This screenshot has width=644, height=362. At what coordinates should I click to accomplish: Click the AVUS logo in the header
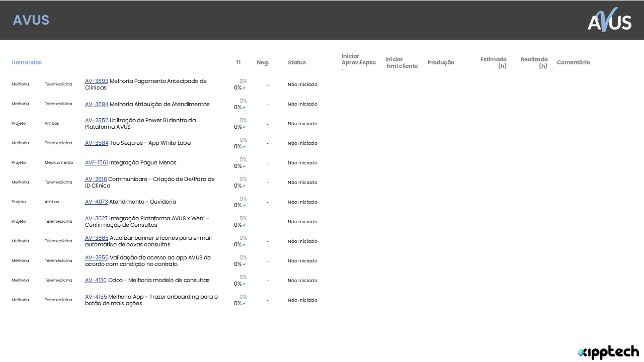click(609, 20)
